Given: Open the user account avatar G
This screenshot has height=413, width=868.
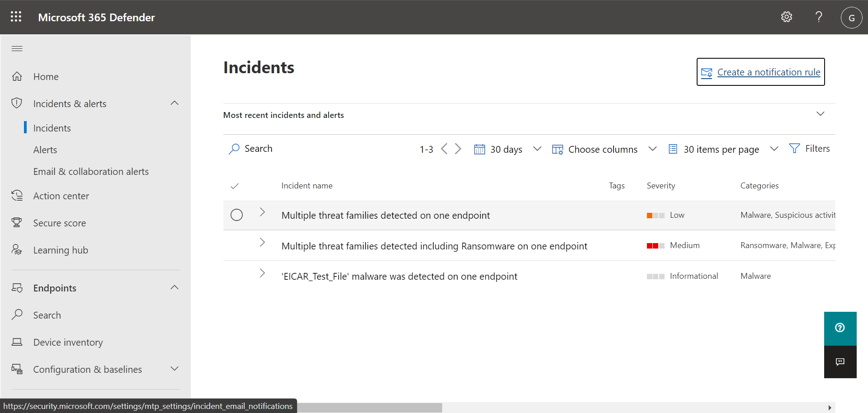Looking at the screenshot, I should click(x=851, y=18).
